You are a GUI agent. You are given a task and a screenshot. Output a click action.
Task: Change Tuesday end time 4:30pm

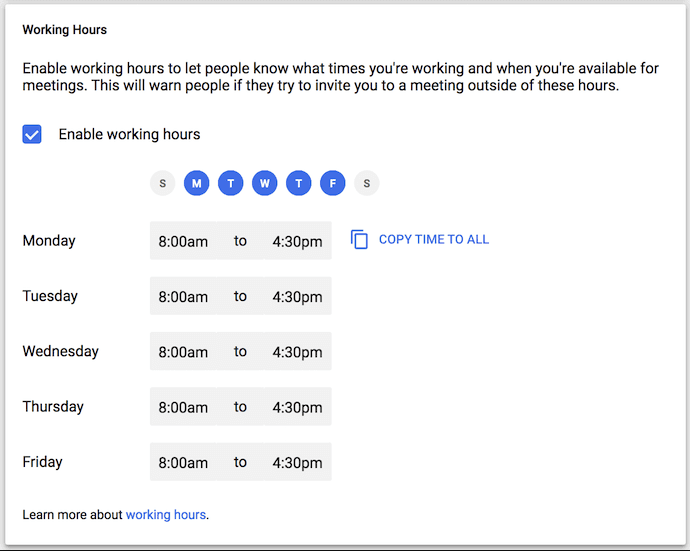297,297
